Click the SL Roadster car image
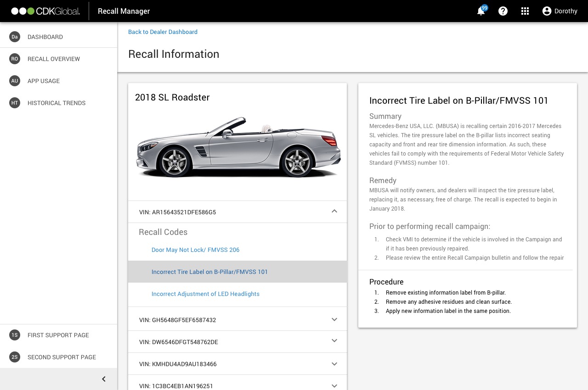Image resolution: width=588 pixels, height=390 pixels. click(x=238, y=147)
